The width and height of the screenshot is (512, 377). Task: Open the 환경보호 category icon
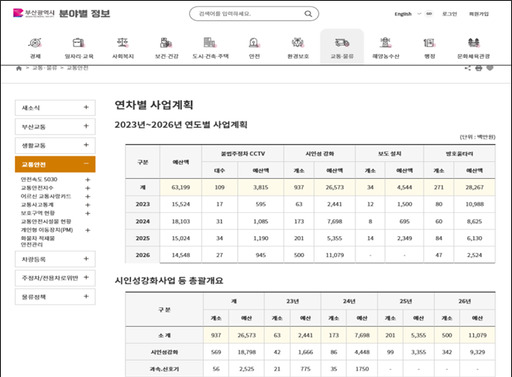pyautogui.click(x=298, y=43)
